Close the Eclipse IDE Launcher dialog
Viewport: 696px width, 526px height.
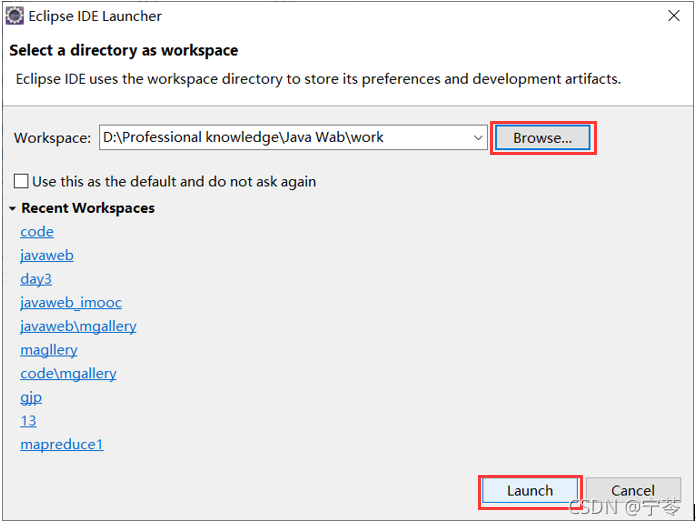[673, 16]
